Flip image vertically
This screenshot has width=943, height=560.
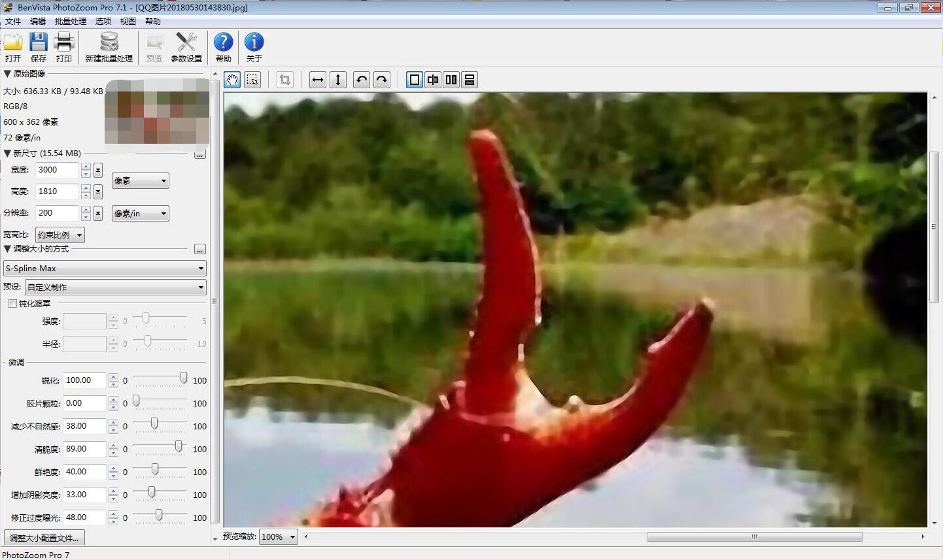coord(338,80)
